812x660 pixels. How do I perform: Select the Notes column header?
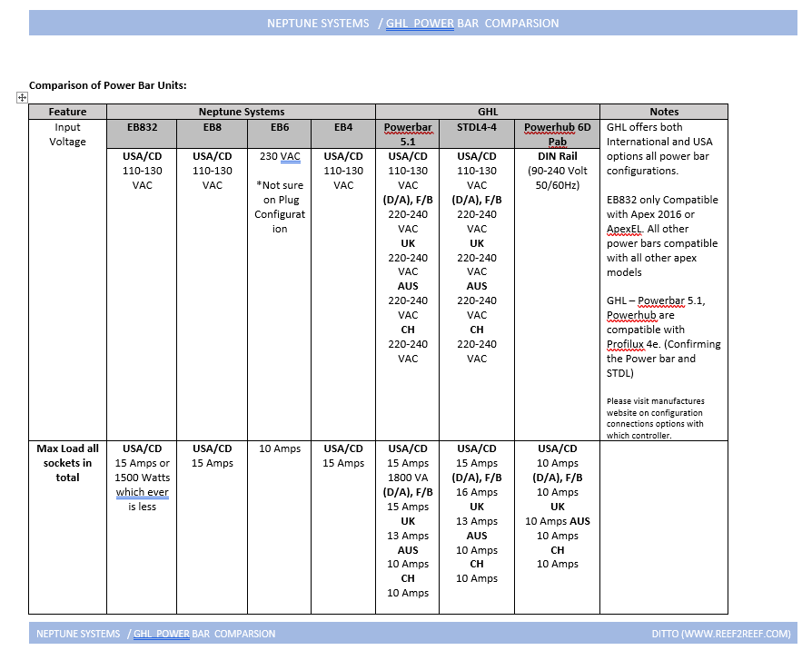pos(664,112)
